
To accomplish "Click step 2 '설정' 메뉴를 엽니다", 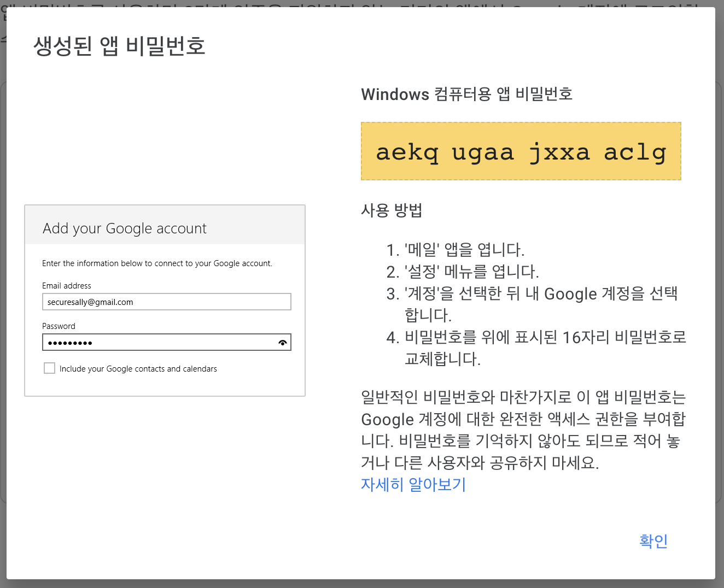I will [x=471, y=272].
